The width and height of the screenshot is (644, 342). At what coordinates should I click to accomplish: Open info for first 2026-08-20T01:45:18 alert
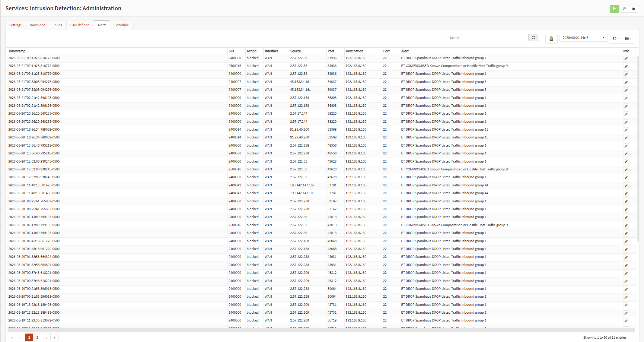pyautogui.click(x=626, y=242)
